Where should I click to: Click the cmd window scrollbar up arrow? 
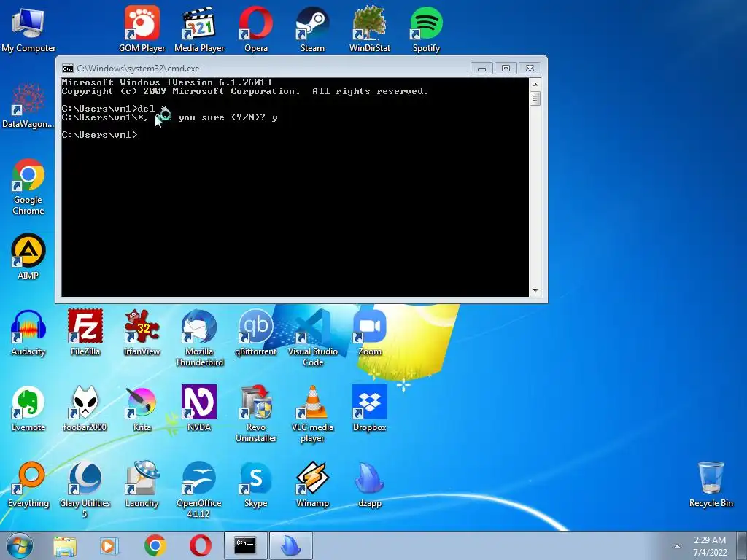[535, 85]
